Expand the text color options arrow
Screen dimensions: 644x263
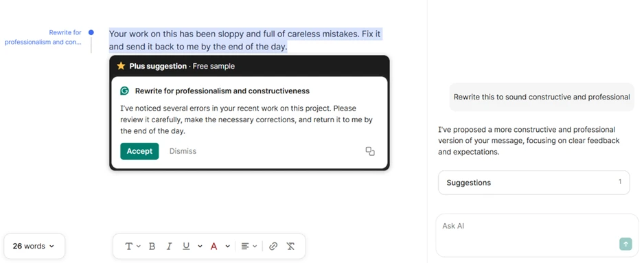tap(227, 246)
